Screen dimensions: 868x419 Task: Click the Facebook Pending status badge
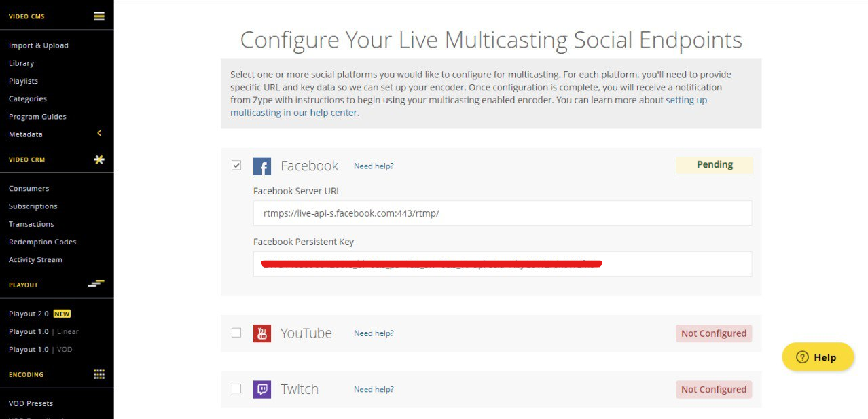(714, 165)
